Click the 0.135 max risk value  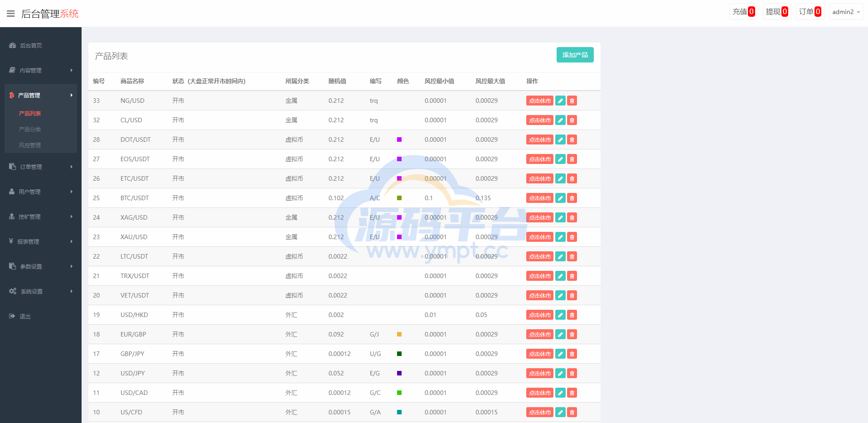coord(483,198)
